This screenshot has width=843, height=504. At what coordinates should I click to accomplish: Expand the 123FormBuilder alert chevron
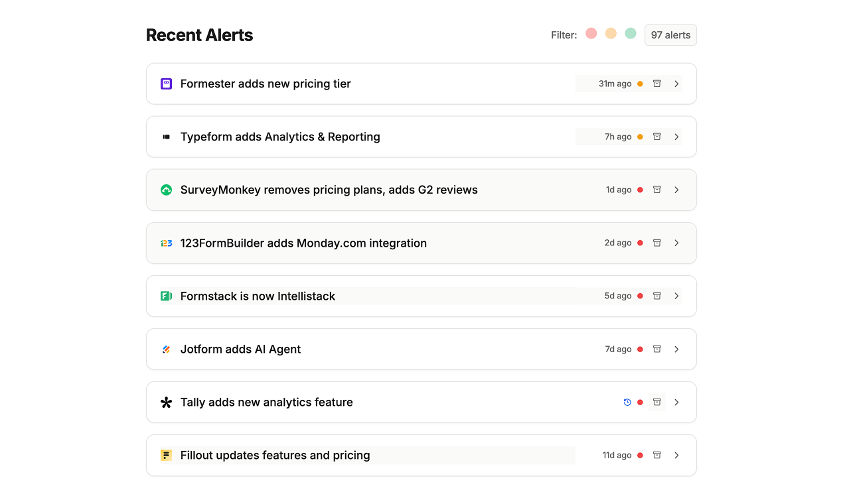click(676, 243)
